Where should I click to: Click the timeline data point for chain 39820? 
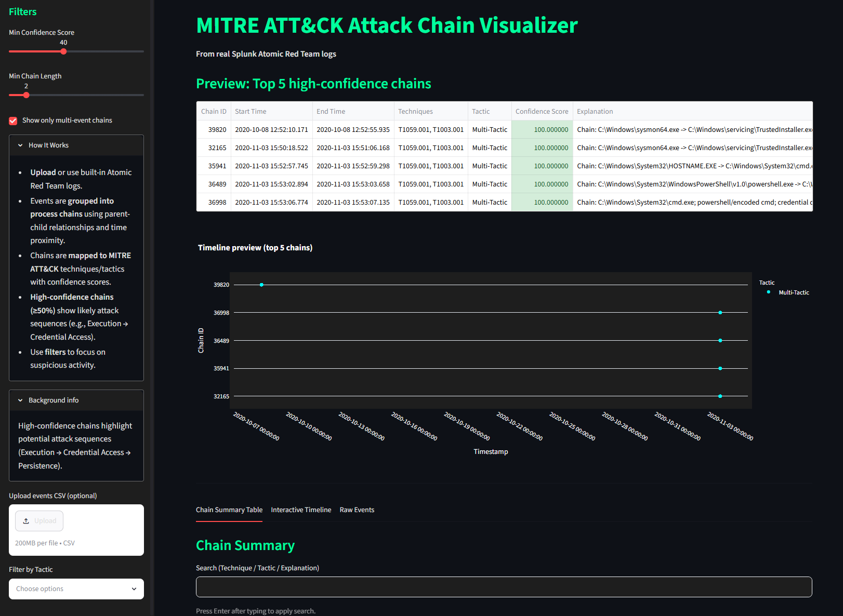tap(261, 285)
